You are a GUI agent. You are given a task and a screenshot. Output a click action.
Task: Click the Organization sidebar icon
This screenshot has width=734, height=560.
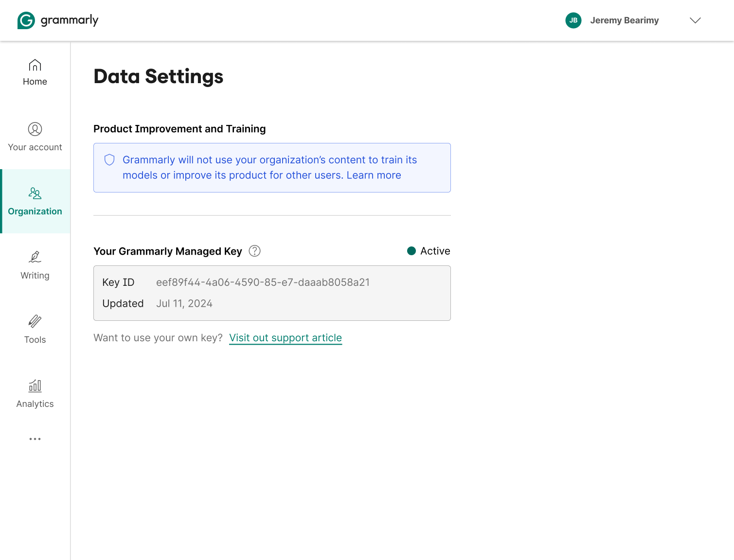pos(35,193)
